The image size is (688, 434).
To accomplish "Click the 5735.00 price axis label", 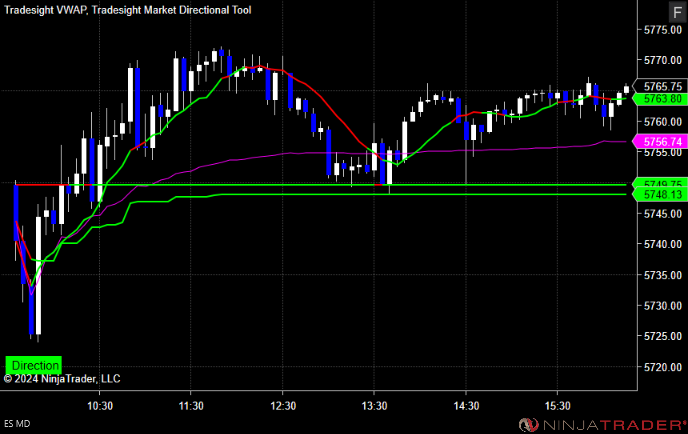I will [663, 275].
